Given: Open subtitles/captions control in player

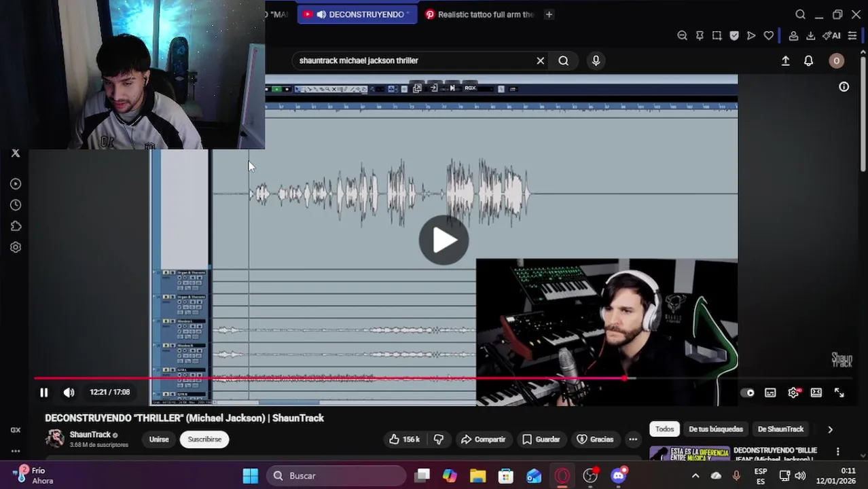Looking at the screenshot, I should (x=770, y=393).
